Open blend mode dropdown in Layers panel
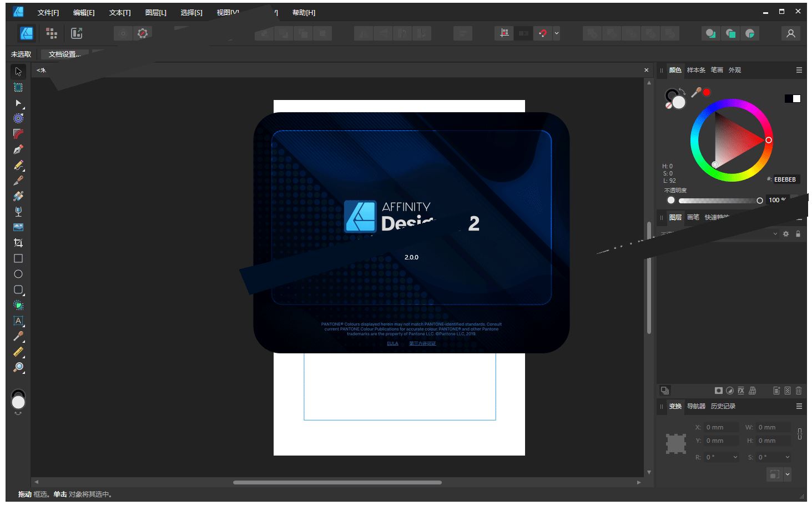 775,234
